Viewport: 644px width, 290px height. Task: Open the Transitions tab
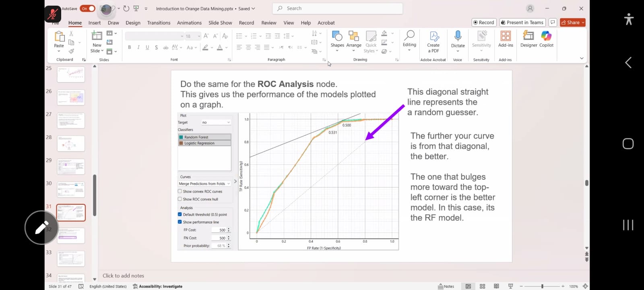point(159,23)
